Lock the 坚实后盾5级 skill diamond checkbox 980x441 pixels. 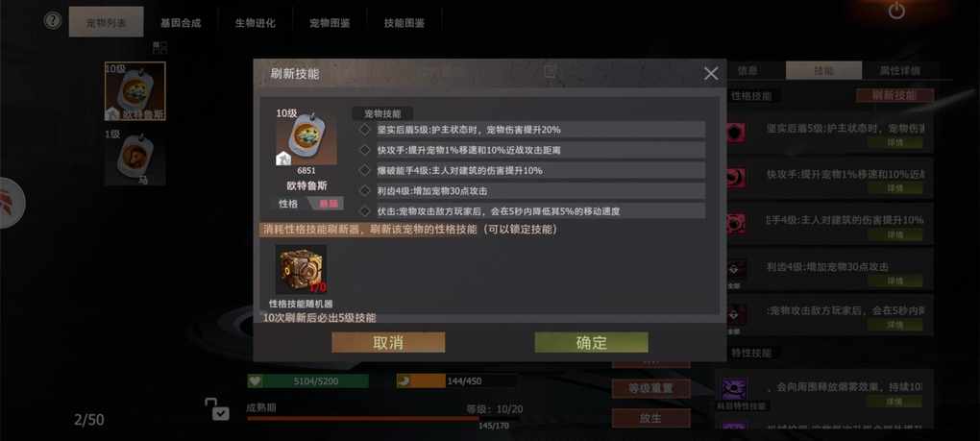click(365, 130)
